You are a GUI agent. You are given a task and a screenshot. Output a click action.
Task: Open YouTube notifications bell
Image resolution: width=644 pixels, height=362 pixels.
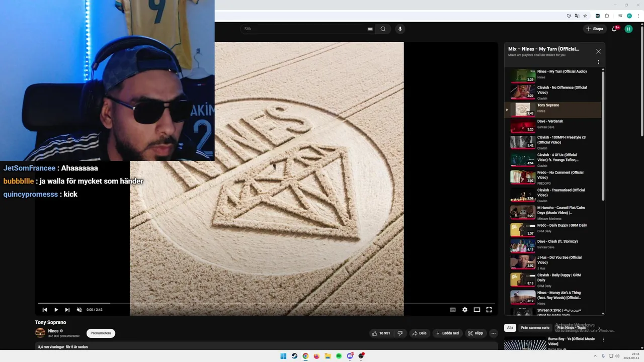(614, 29)
